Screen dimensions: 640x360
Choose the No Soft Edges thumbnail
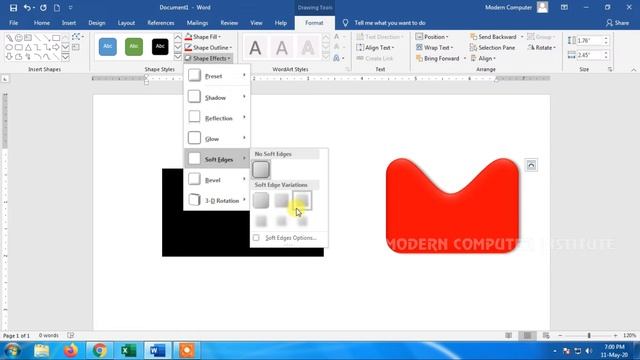pos(261,170)
